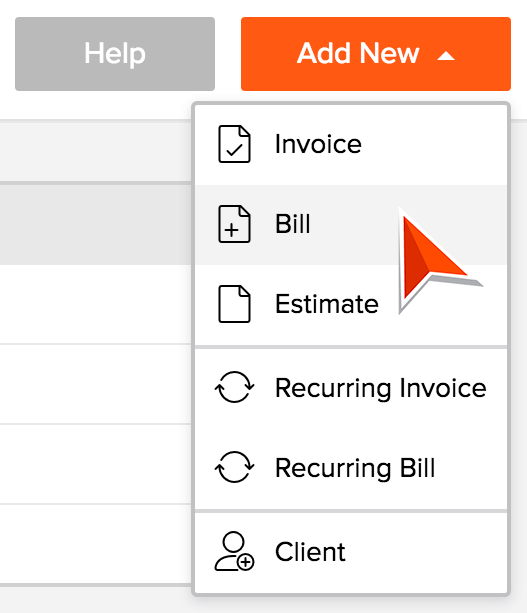Click the last white table row at left
The width and height of the screenshot is (527, 613).
(96, 544)
